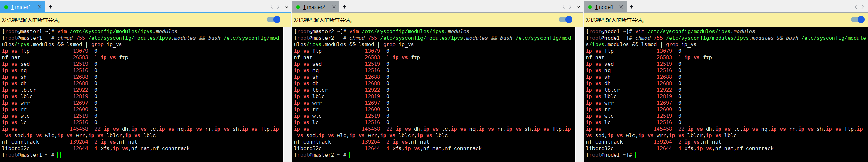
Task: Close the master1 tab
Action: point(40,7)
